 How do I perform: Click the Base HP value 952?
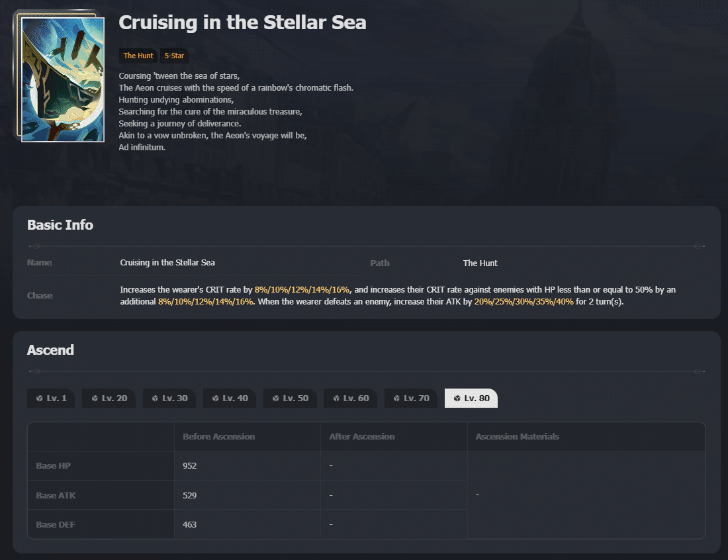click(190, 466)
